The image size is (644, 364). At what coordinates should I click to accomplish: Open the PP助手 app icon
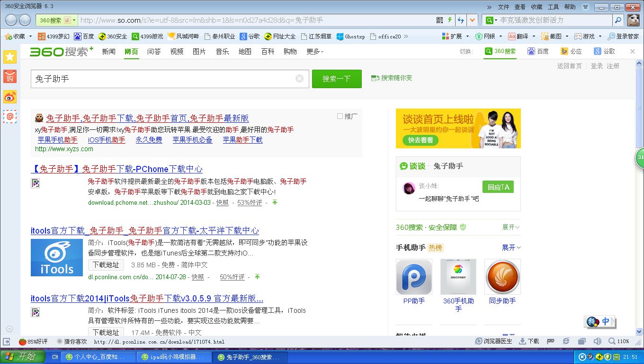(x=414, y=277)
